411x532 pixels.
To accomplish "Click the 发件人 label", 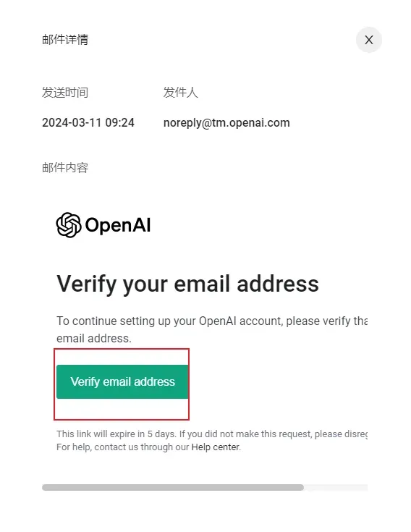I will (x=181, y=93).
